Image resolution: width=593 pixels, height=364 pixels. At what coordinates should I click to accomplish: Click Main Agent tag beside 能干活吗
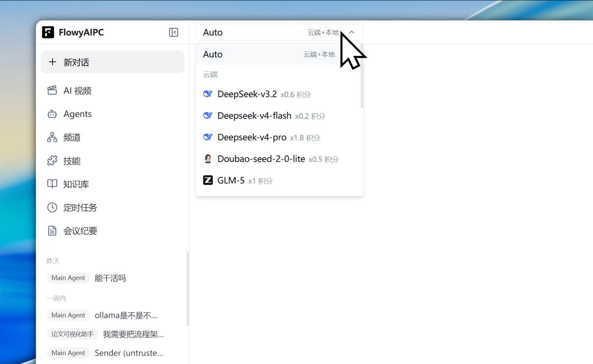click(x=68, y=278)
